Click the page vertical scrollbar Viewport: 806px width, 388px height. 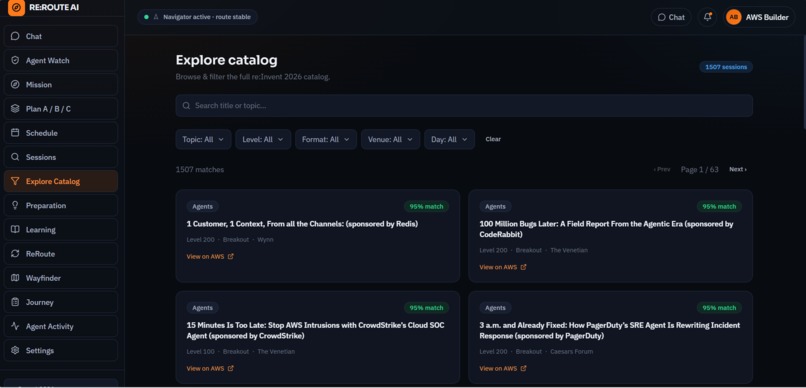tap(803, 82)
